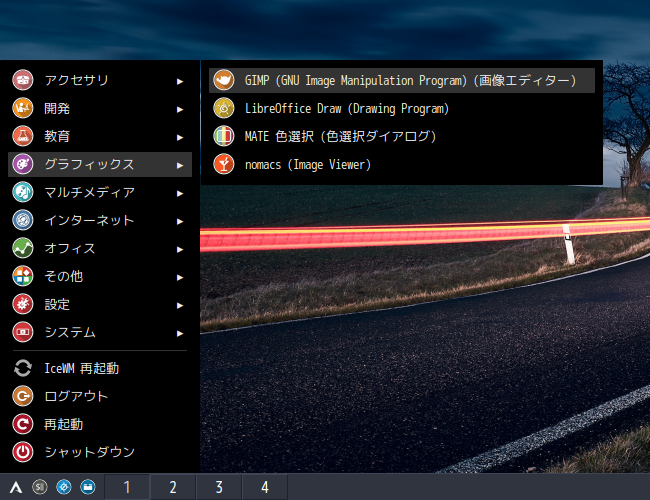
Task: Expand the インターネット submenu arrow
Action: point(180,221)
